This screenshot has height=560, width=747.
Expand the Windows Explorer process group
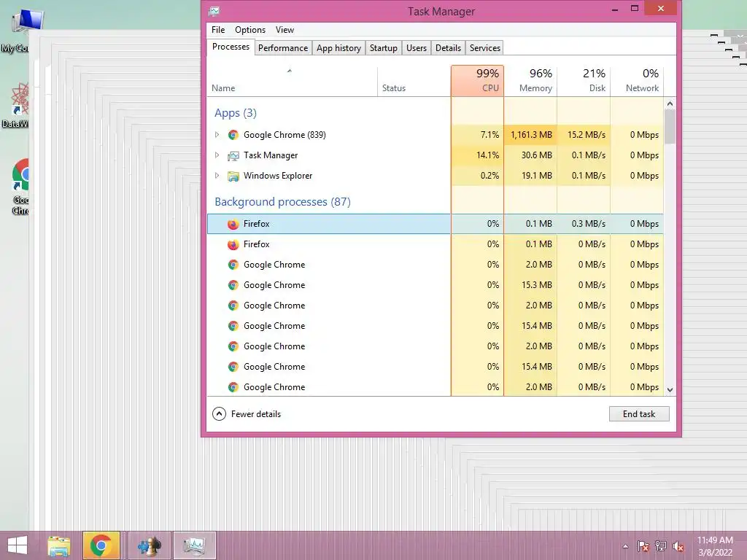[x=217, y=176]
